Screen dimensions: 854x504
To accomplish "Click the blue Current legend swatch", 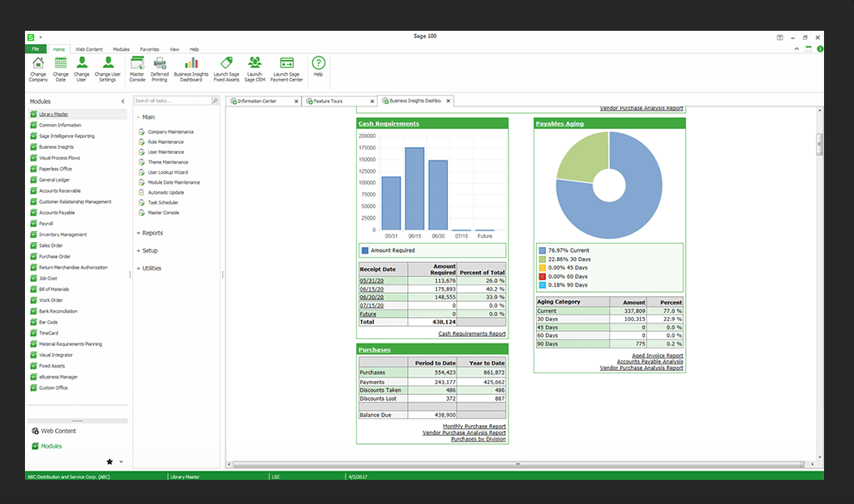I will pyautogui.click(x=542, y=250).
